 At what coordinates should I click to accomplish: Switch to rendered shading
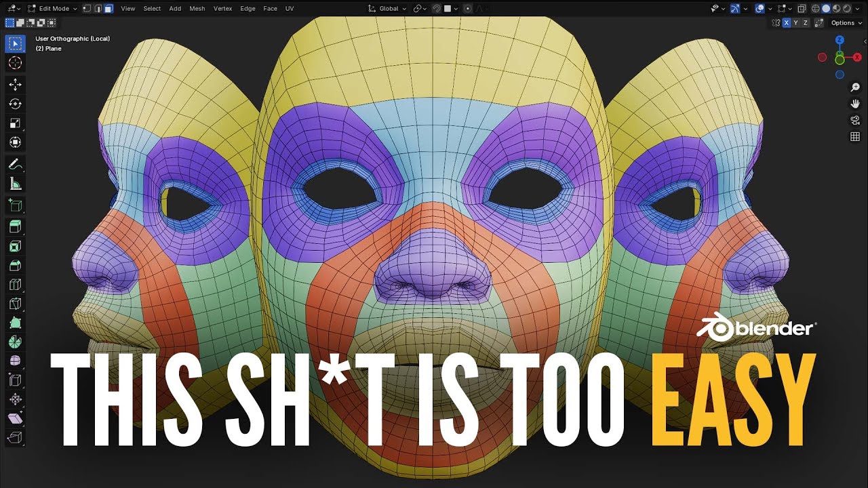(847, 9)
